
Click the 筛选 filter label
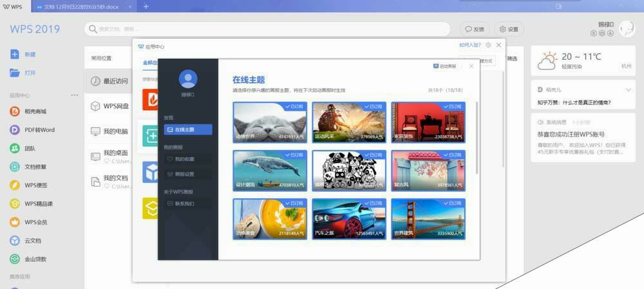pyautogui.click(x=512, y=59)
